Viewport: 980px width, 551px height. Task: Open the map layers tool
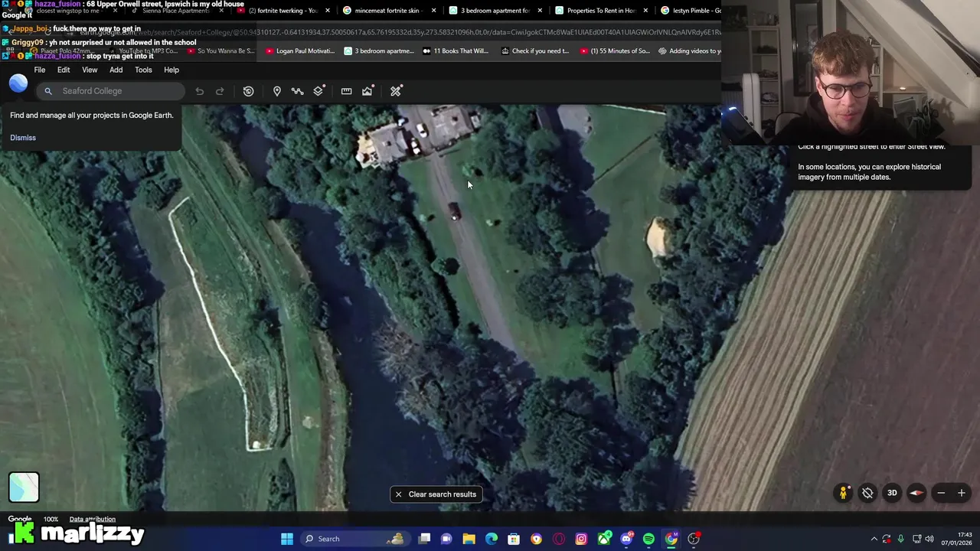click(318, 91)
